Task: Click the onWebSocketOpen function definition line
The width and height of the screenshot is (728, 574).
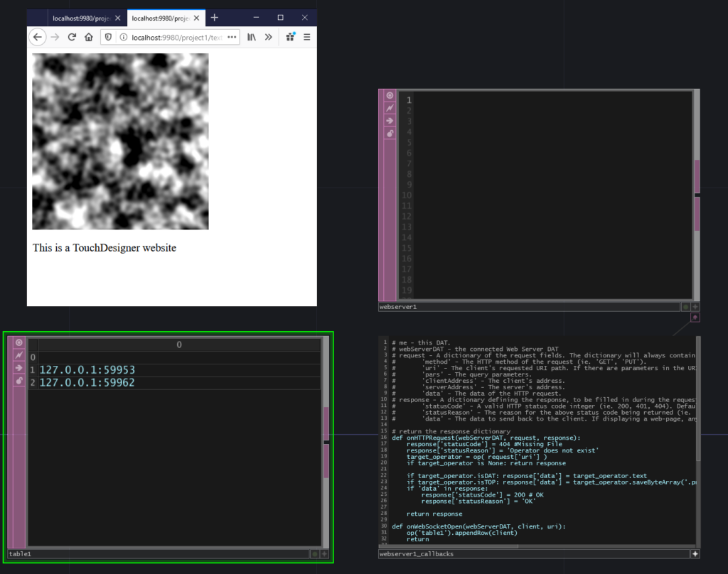Action: 478,526
